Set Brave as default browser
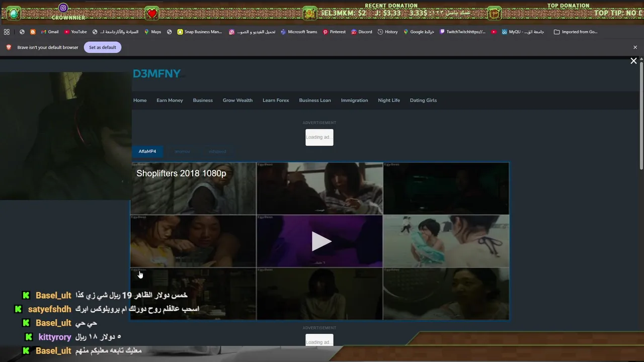The height and width of the screenshot is (362, 644). click(x=103, y=47)
